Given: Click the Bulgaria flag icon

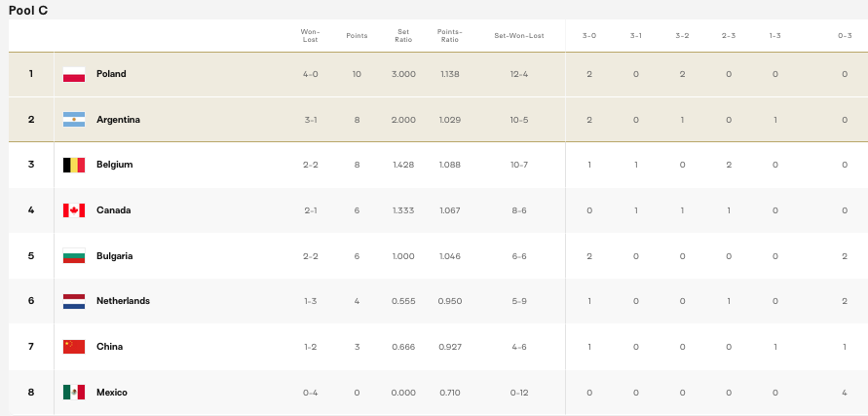Looking at the screenshot, I should click(x=74, y=256).
